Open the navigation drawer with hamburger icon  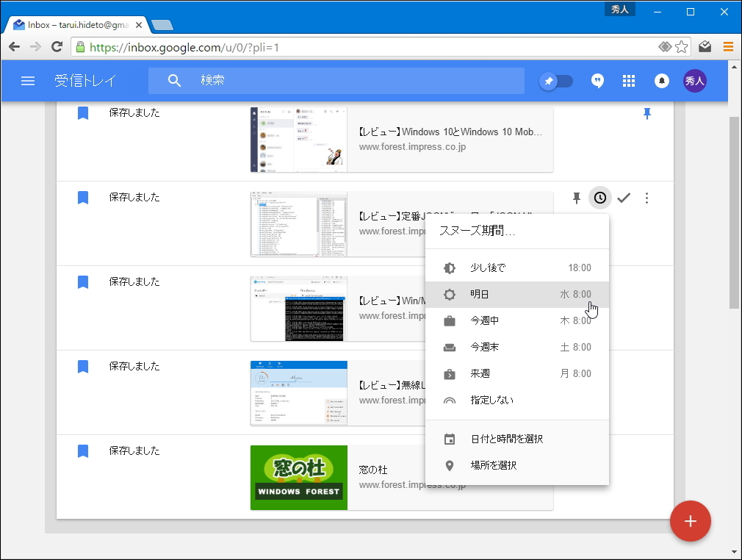pyautogui.click(x=28, y=81)
